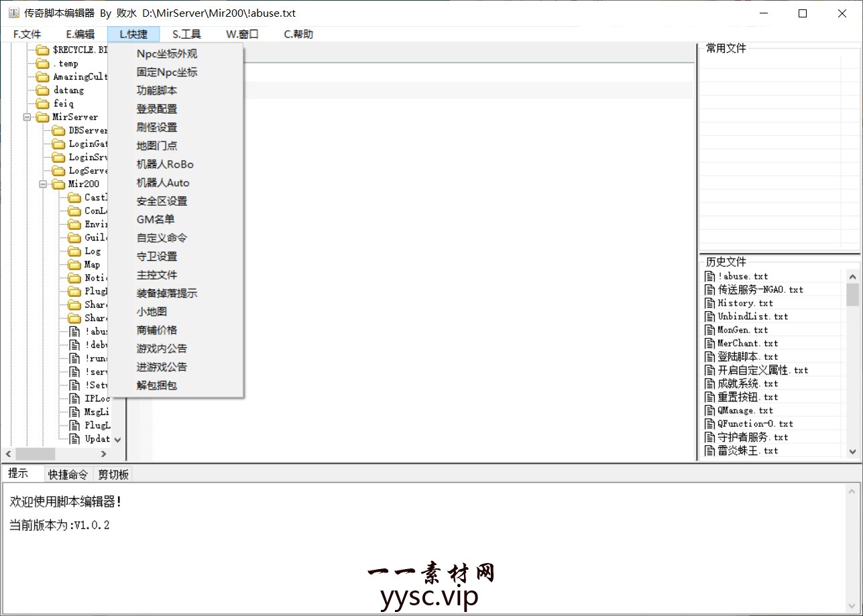This screenshot has width=863, height=616.
Task: Click the file tree horizontal scroll right arrow
Action: click(x=104, y=454)
